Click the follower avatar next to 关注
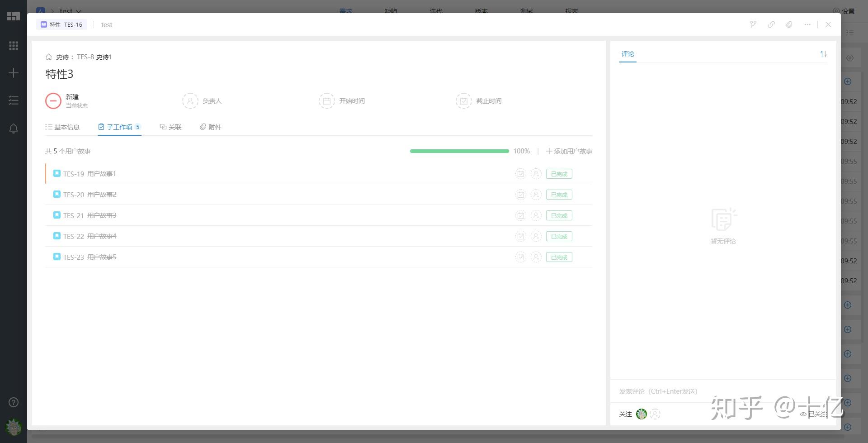This screenshot has height=443, width=868. (641, 414)
